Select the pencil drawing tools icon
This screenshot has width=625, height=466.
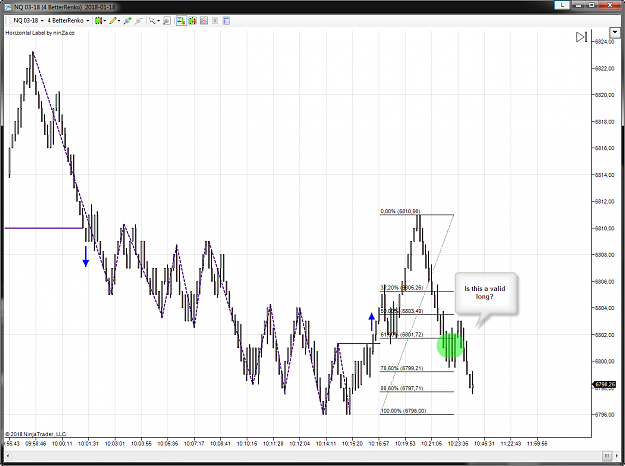point(113,21)
